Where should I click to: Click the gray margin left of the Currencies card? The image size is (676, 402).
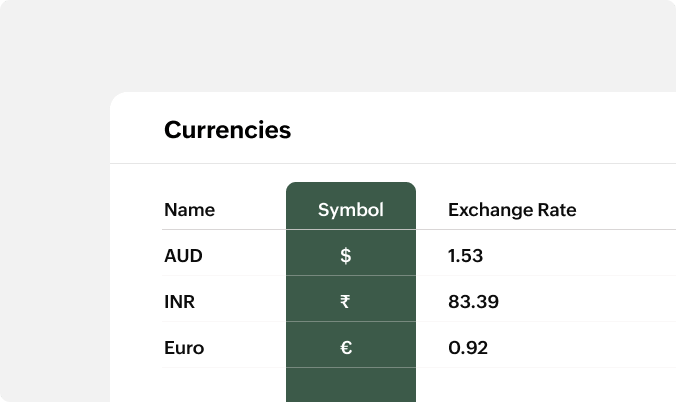[x=55, y=250]
